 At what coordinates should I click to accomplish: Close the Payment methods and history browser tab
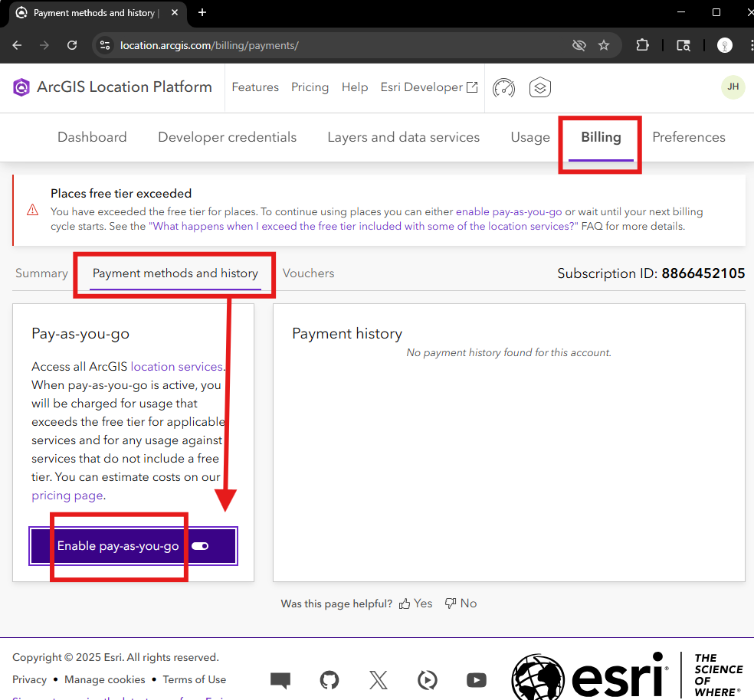[x=175, y=12]
